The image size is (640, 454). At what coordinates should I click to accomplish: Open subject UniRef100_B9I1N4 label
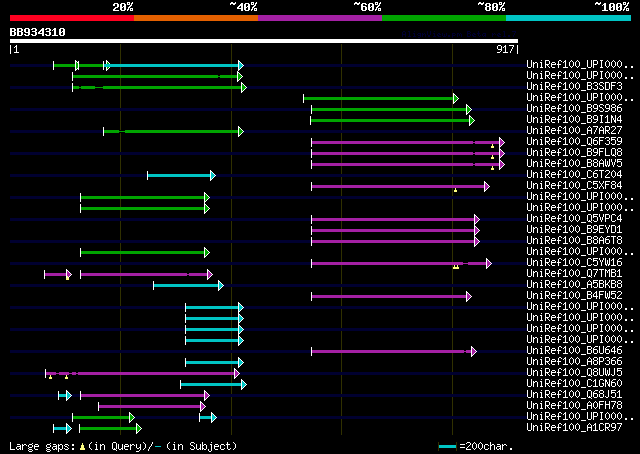[x=574, y=120]
